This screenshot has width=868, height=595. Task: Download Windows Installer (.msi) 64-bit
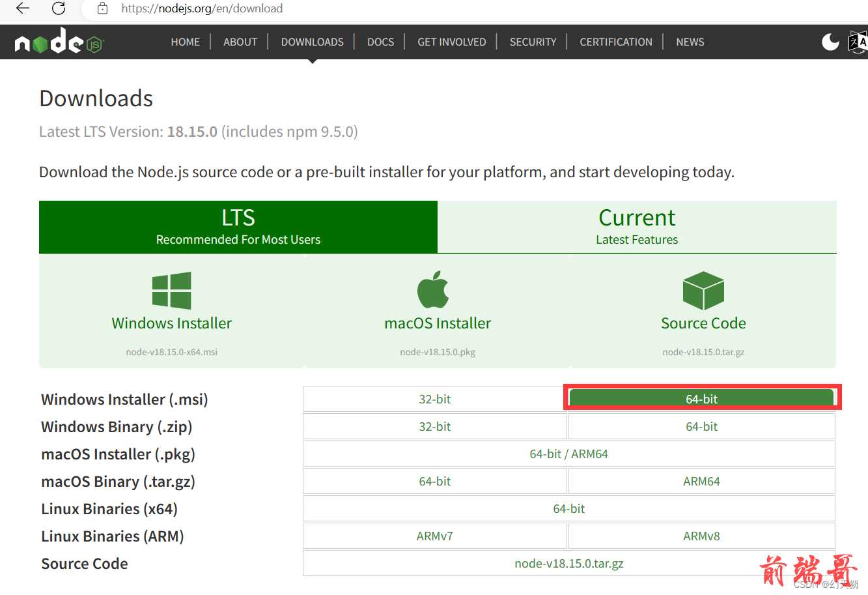702,399
